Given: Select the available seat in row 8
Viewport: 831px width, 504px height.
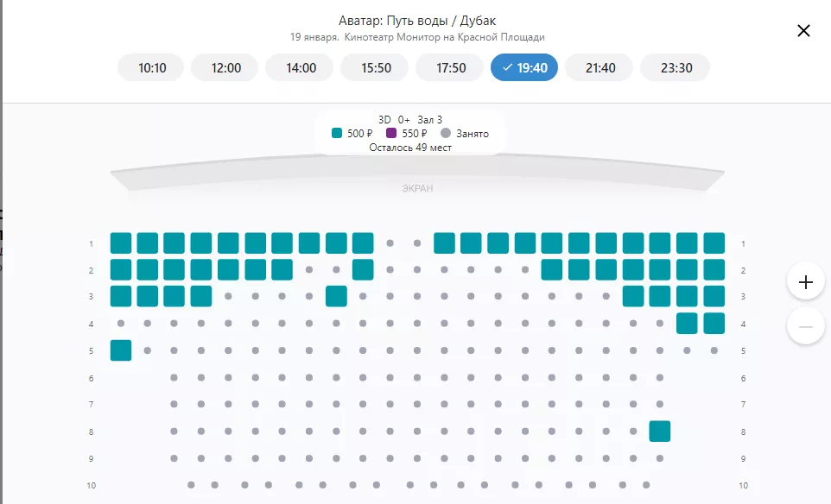Looking at the screenshot, I should 660,432.
